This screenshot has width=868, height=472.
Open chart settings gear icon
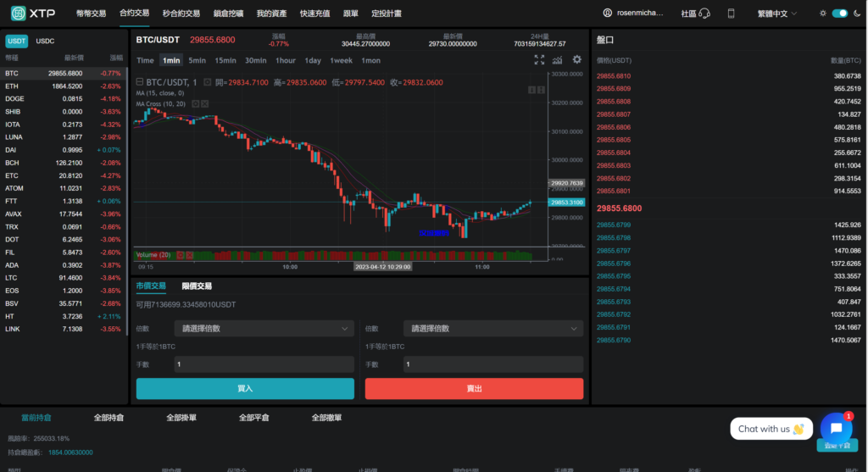click(577, 60)
